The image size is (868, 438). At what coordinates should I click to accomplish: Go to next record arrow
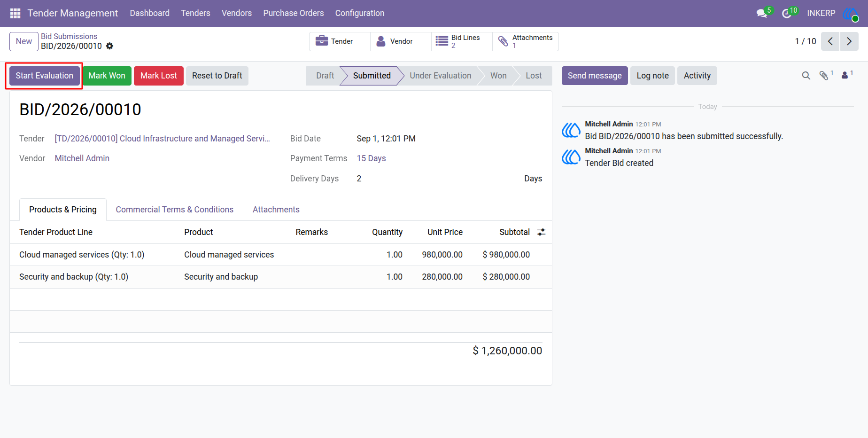click(x=849, y=41)
